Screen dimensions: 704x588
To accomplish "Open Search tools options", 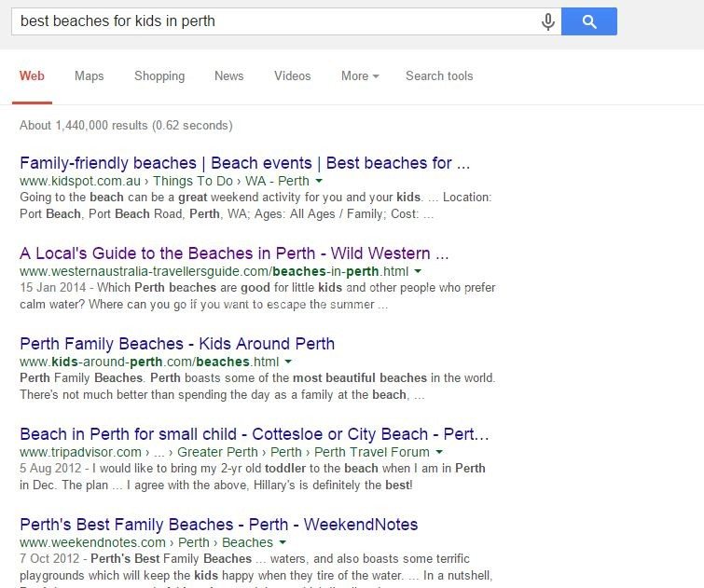I will pyautogui.click(x=439, y=76).
